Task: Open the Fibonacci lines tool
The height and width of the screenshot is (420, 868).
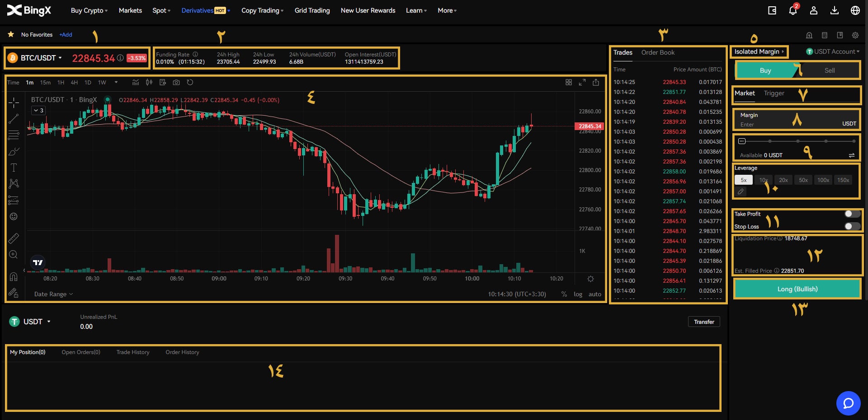Action: [14, 135]
